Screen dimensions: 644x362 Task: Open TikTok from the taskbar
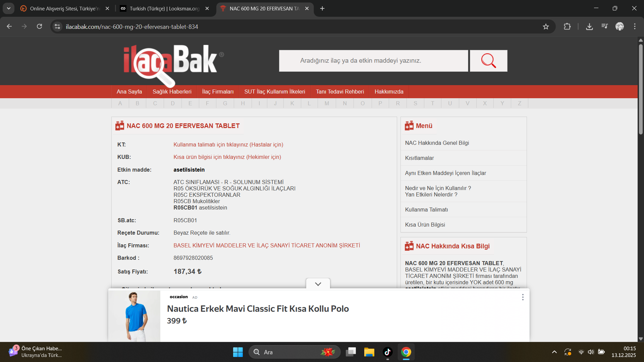click(x=387, y=352)
